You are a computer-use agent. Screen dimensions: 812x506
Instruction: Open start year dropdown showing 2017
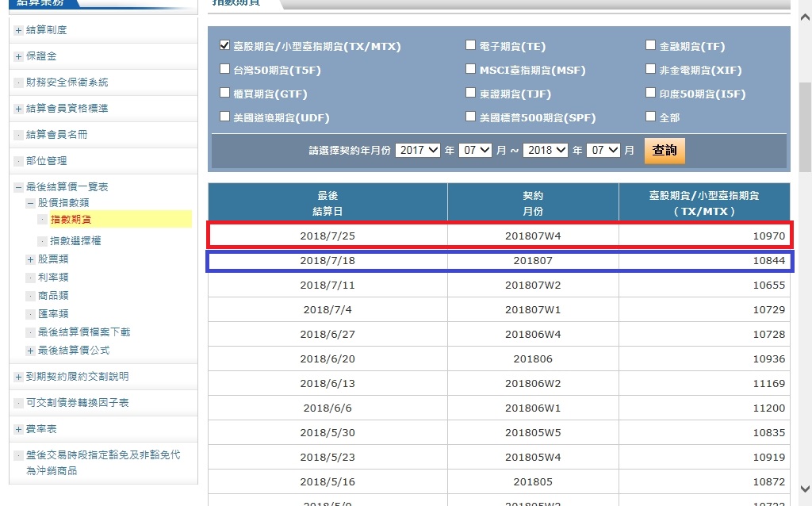(417, 150)
